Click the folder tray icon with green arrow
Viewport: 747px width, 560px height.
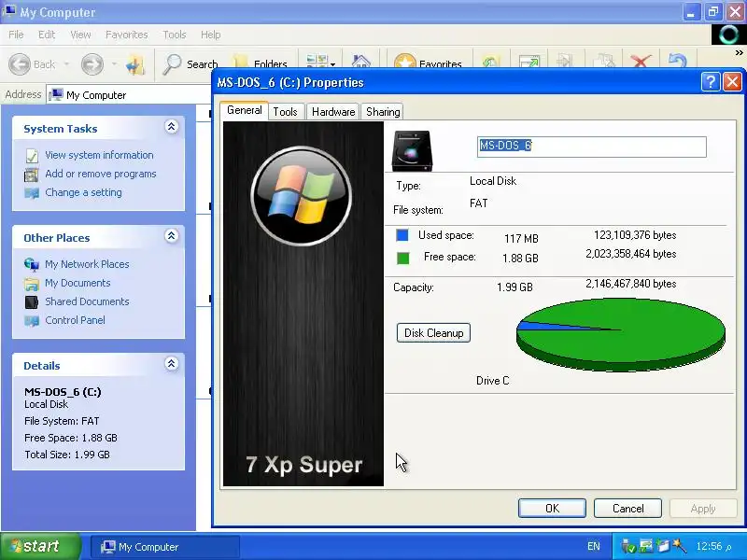pos(663,546)
